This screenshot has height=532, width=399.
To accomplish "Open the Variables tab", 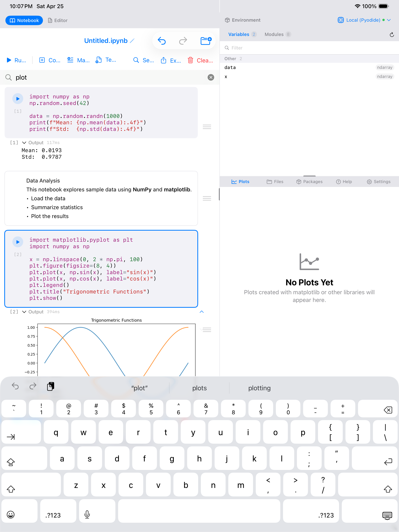I will pos(242,34).
